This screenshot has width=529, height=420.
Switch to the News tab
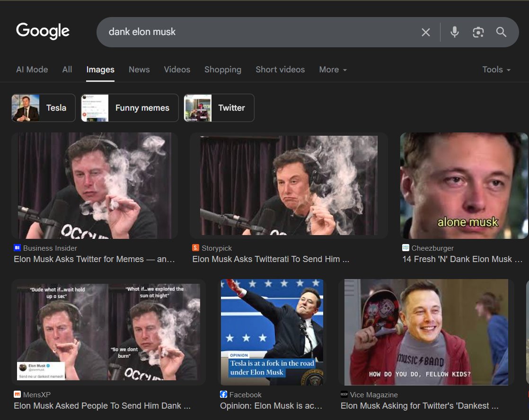[139, 70]
